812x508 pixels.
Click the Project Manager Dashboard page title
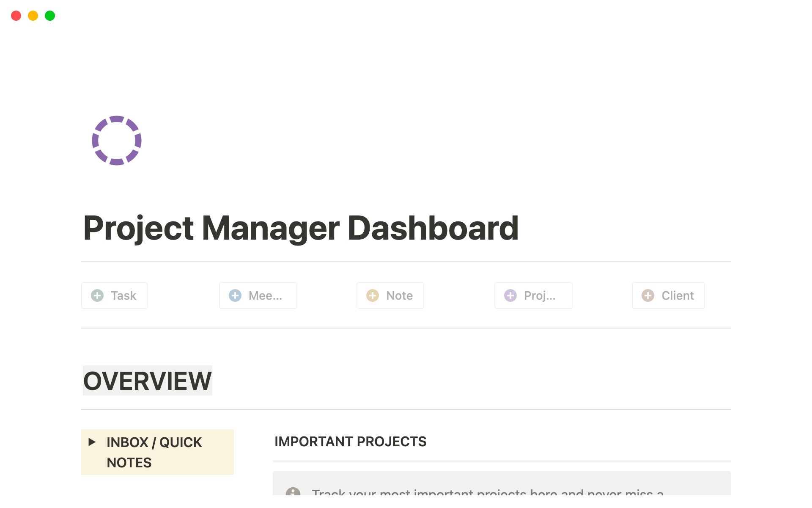[x=301, y=228]
